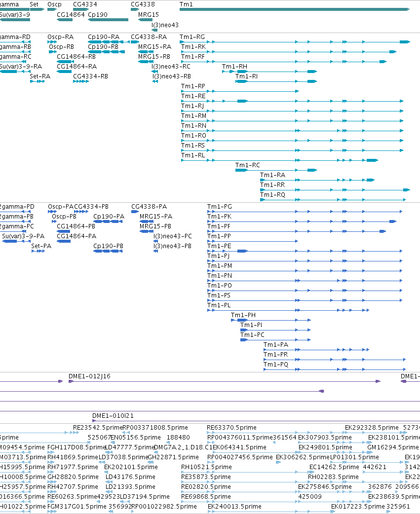Image resolution: width=420 pixels, height=514 pixels.
Task: Click transcript Tm1-RE
Action: coord(292,101)
